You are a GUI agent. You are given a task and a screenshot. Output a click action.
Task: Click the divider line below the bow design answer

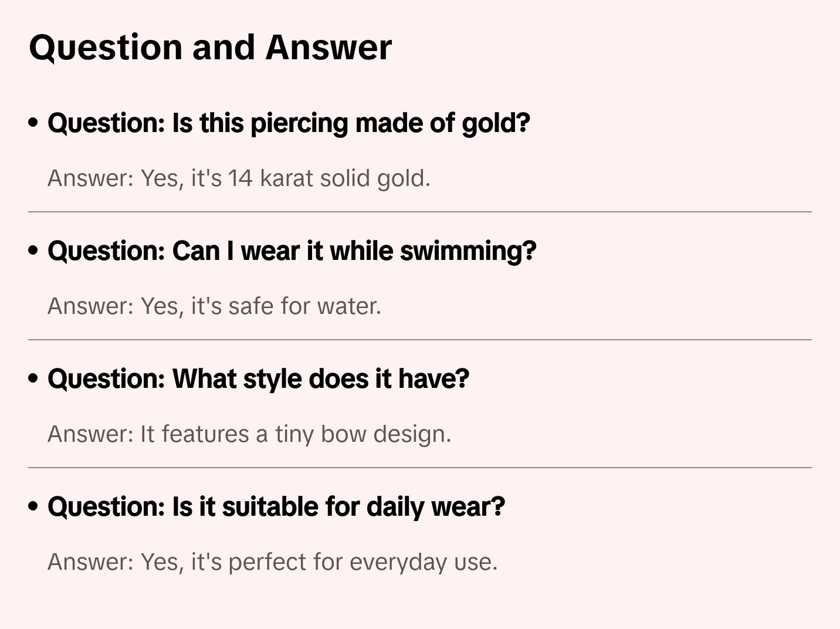click(420, 468)
